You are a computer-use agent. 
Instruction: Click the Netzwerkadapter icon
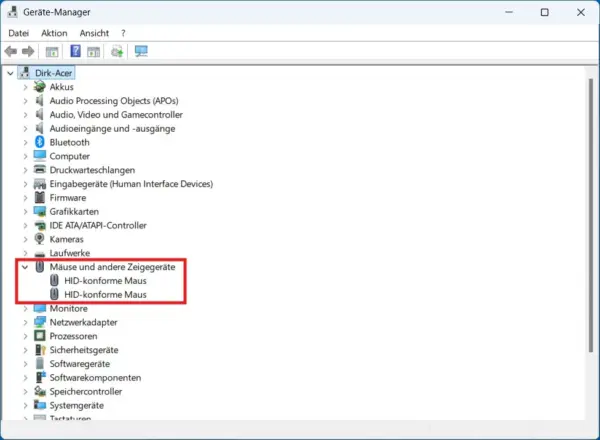pyautogui.click(x=40, y=322)
